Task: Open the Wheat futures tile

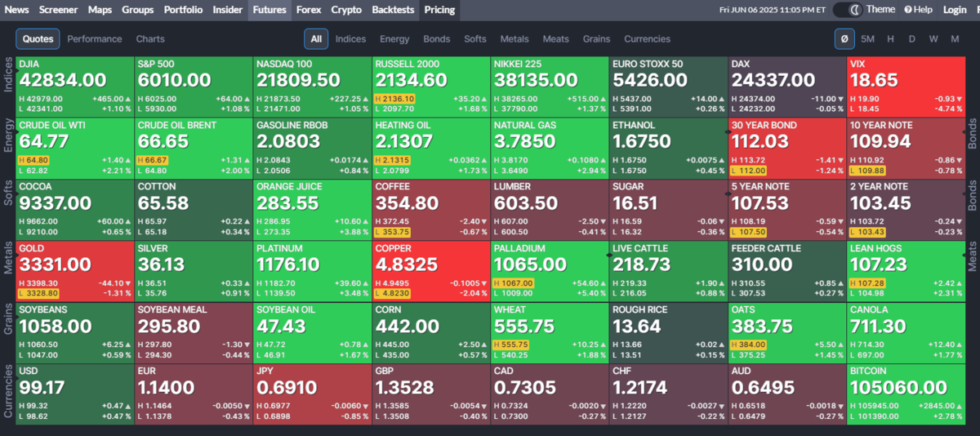Action: coord(549,333)
